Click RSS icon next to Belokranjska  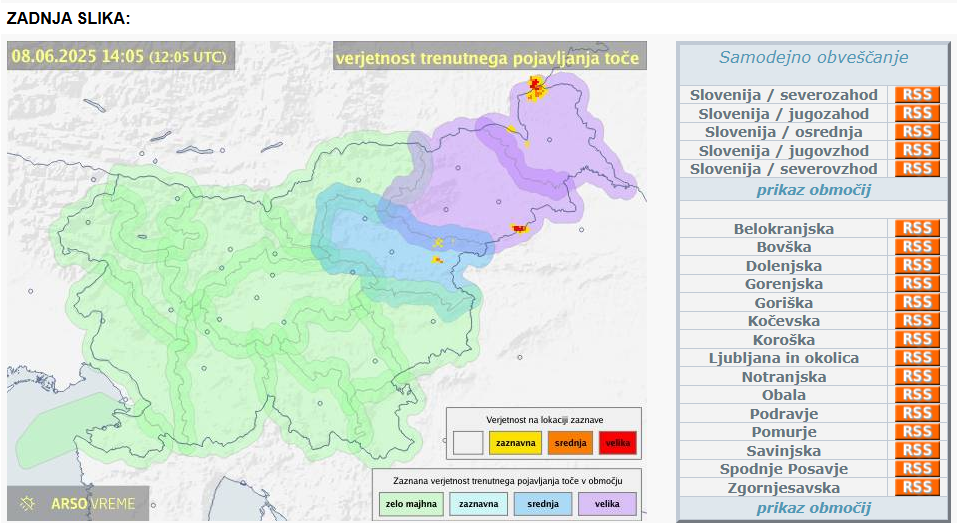(916, 229)
